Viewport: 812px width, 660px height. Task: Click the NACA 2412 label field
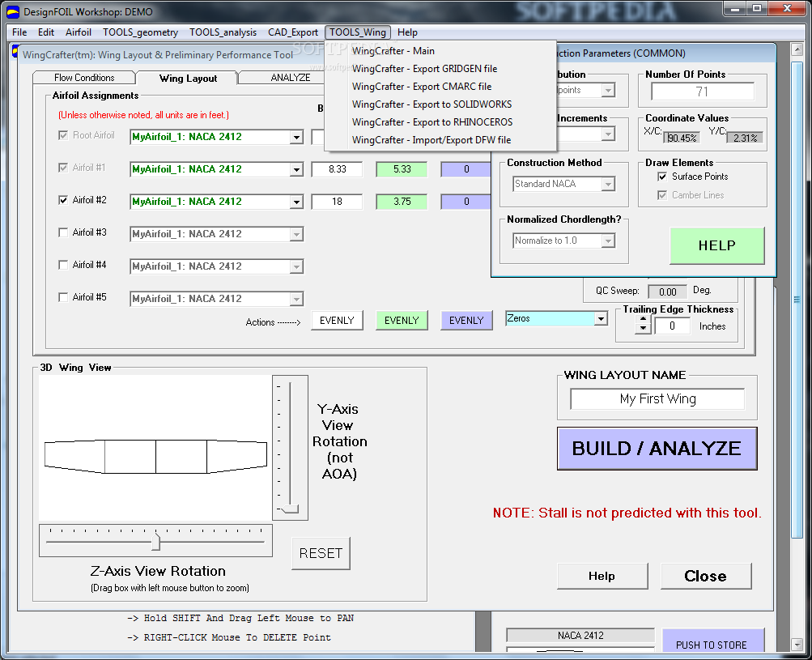pyautogui.click(x=580, y=635)
